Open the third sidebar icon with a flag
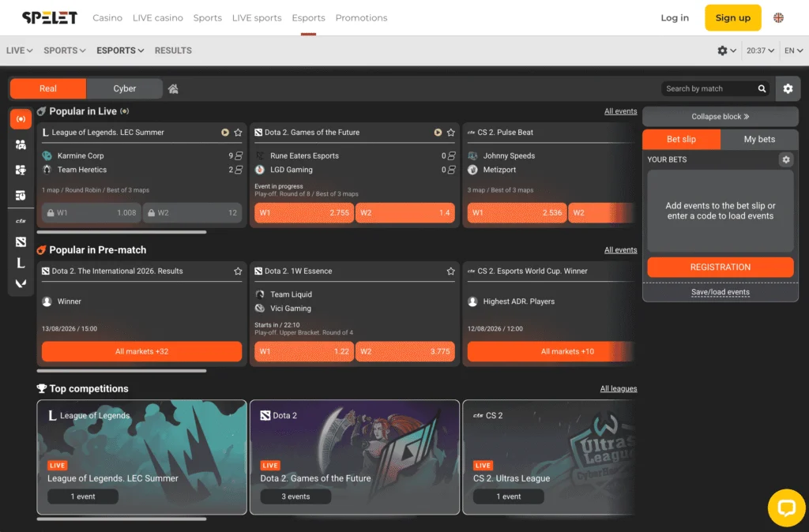Screen dimensions: 809x532 [x=21, y=170]
